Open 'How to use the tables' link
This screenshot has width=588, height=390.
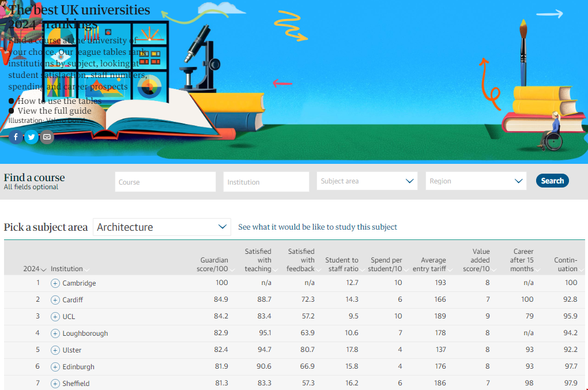tap(59, 101)
